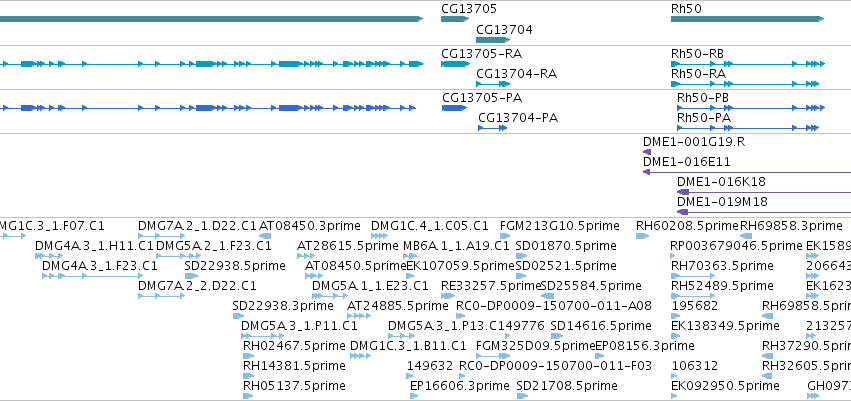Select the CG13705 gene bar

pos(455,19)
